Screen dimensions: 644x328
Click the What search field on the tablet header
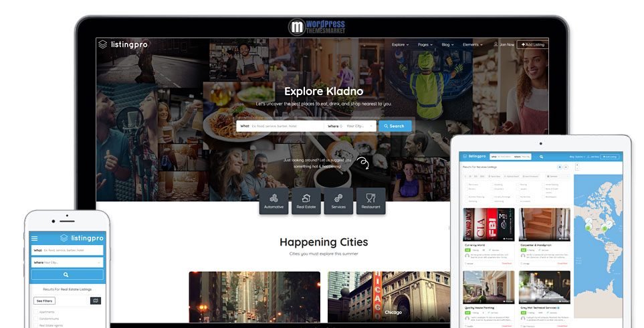(x=501, y=157)
